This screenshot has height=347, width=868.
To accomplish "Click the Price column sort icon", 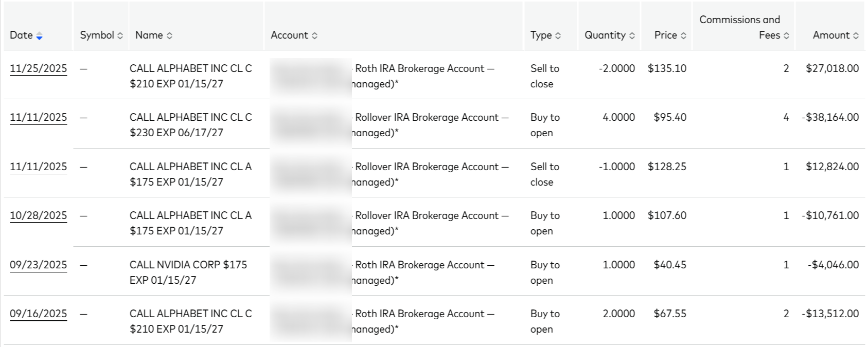I will tap(683, 35).
